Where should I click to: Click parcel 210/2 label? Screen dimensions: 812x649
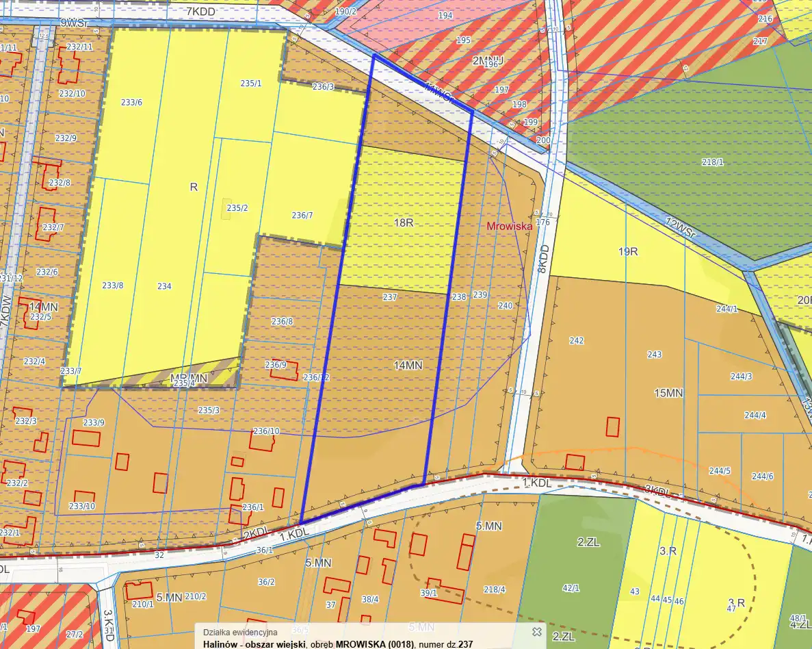[196, 596]
